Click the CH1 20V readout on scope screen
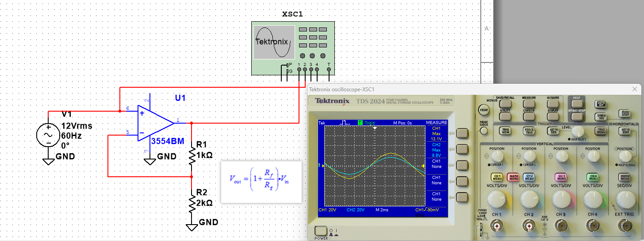Viewport: 644px width, 241px height. click(x=328, y=210)
